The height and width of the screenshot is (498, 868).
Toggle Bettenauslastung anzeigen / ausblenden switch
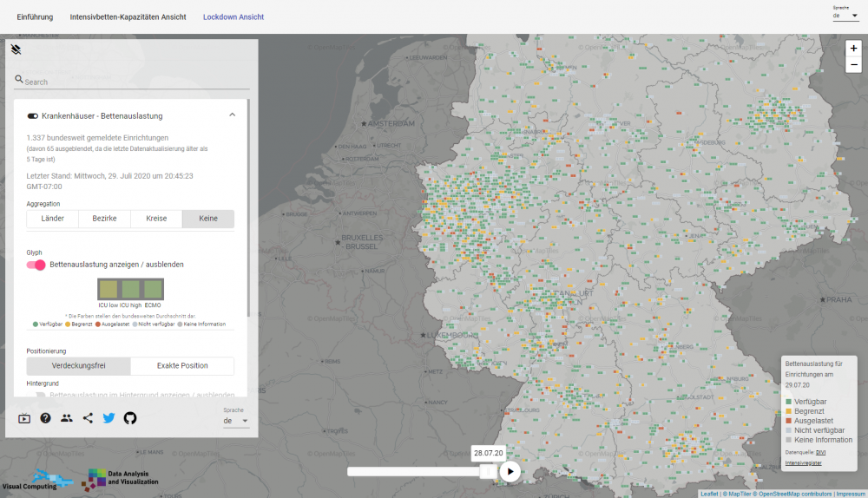point(36,265)
